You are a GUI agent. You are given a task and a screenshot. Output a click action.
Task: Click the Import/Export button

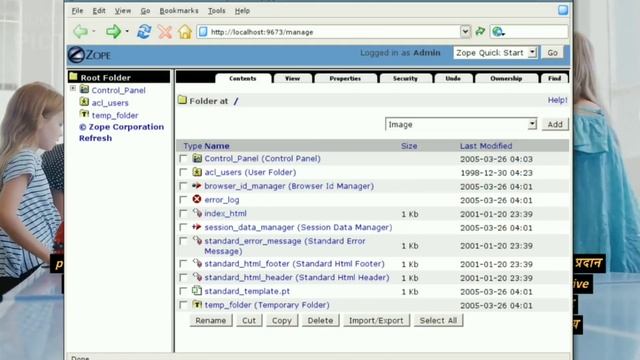[376, 320]
